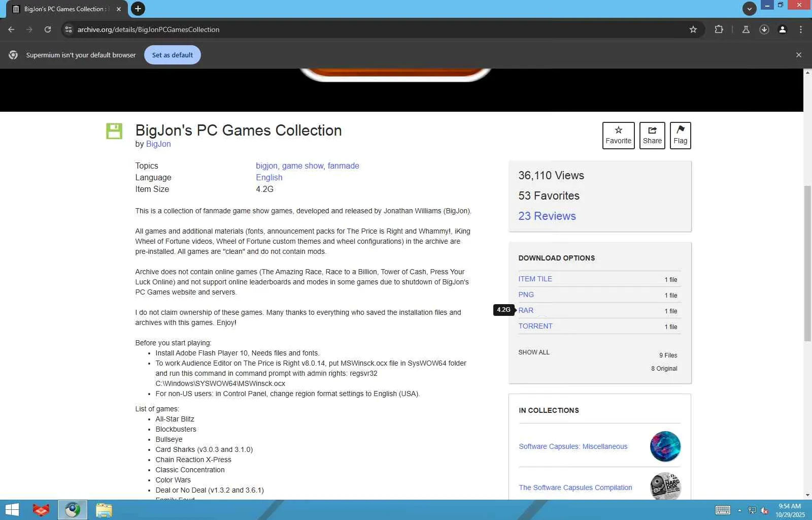Open site information icon in address bar
Screen dimensions: 812x520
point(69,29)
